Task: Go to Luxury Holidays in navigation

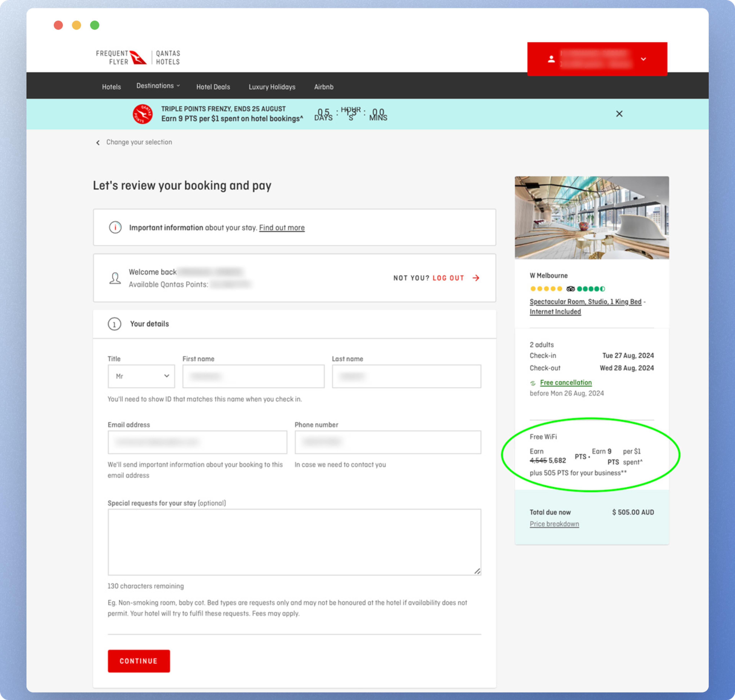Action: 272,87
